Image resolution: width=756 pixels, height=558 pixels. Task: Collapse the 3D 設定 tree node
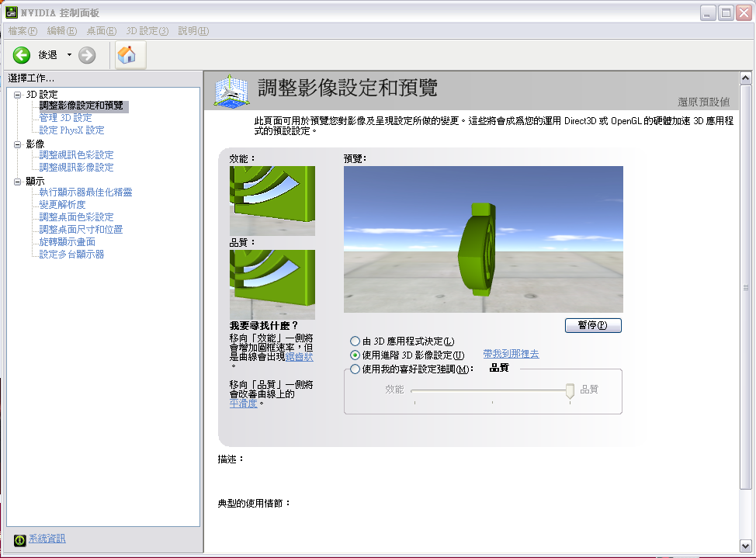[x=18, y=95]
